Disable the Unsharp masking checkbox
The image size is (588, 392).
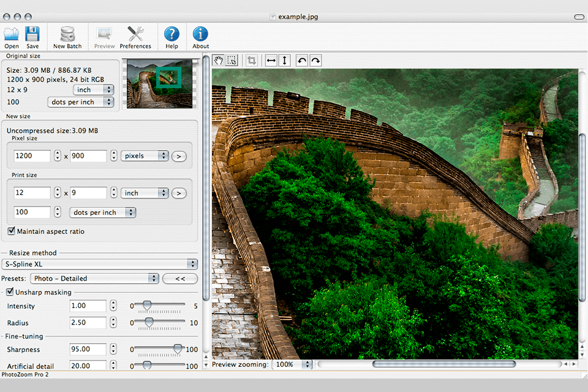10,292
